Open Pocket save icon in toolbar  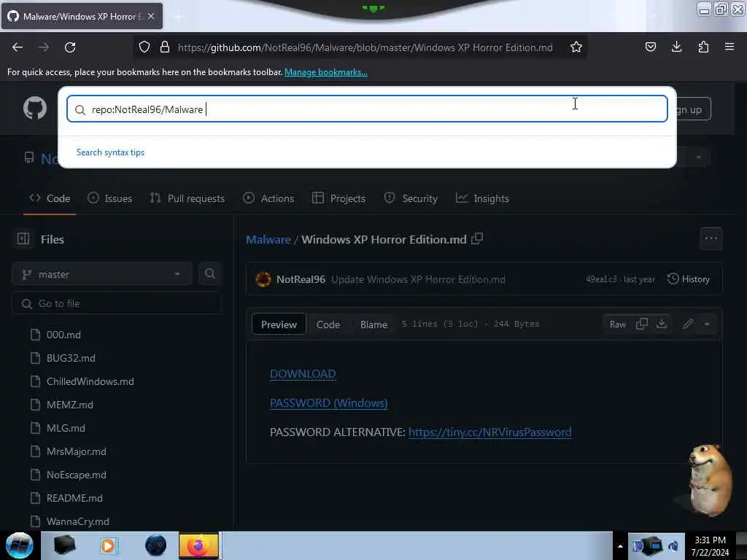coord(650,47)
